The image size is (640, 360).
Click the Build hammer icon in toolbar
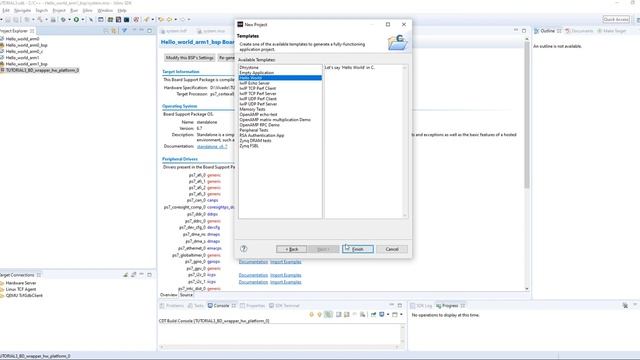click(x=40, y=20)
